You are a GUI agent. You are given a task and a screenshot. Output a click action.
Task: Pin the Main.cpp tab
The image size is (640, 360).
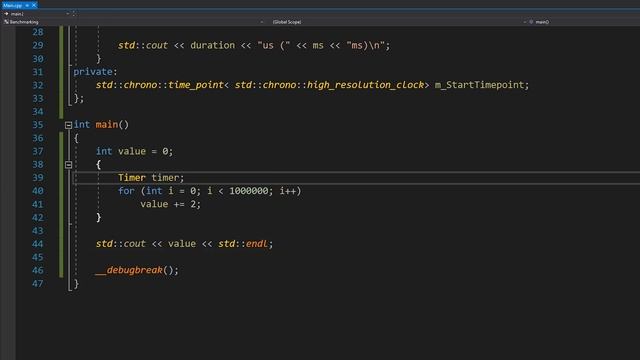coord(27,5)
